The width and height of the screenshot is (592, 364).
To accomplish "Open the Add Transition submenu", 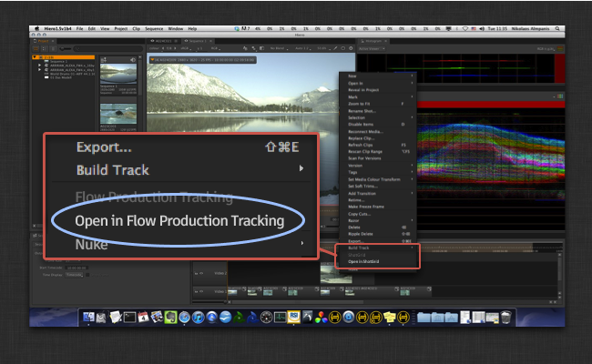I will [378, 193].
